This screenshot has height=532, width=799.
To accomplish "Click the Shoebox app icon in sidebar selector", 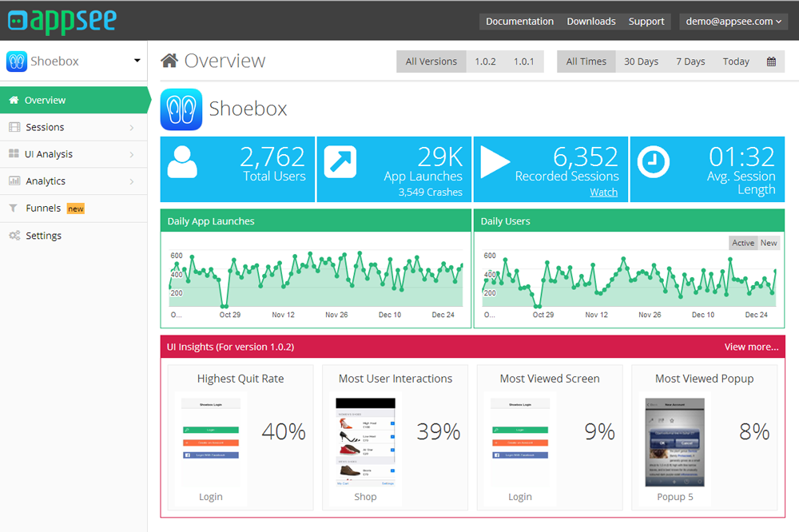I will point(16,62).
